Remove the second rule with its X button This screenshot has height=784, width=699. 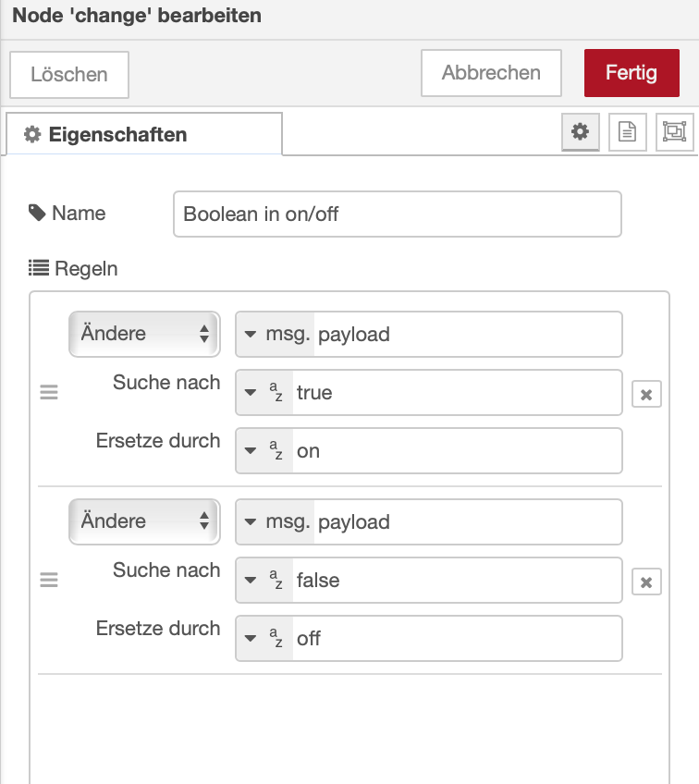coord(646,582)
